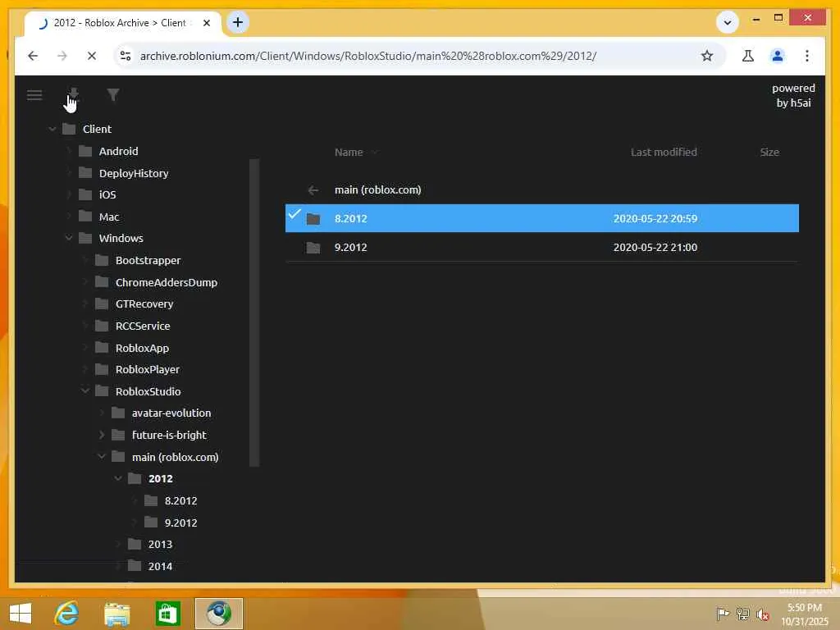Collapse the 2012 tree node
840x630 pixels.
[118, 478]
